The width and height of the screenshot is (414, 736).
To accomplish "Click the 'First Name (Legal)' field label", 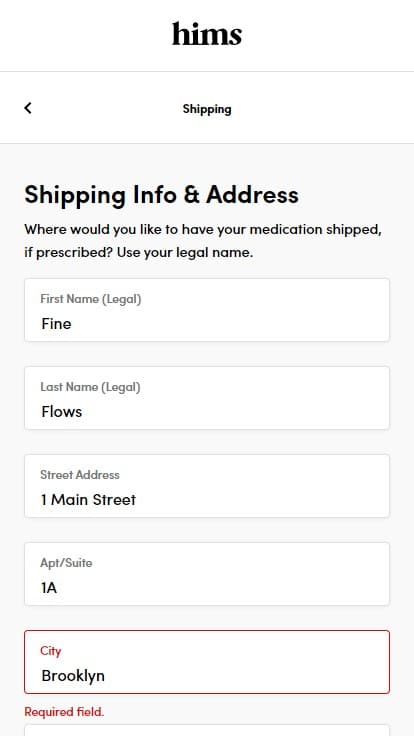I will coord(91,299).
